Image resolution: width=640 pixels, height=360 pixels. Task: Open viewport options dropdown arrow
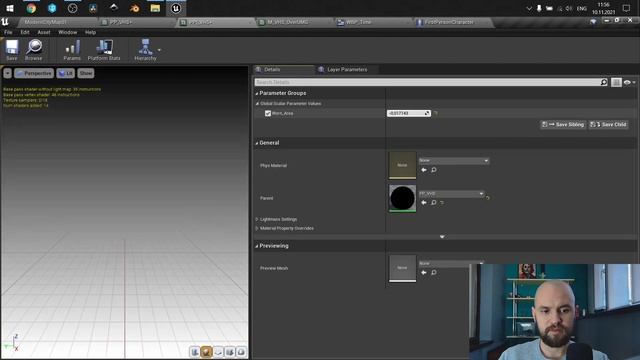tap(7, 73)
